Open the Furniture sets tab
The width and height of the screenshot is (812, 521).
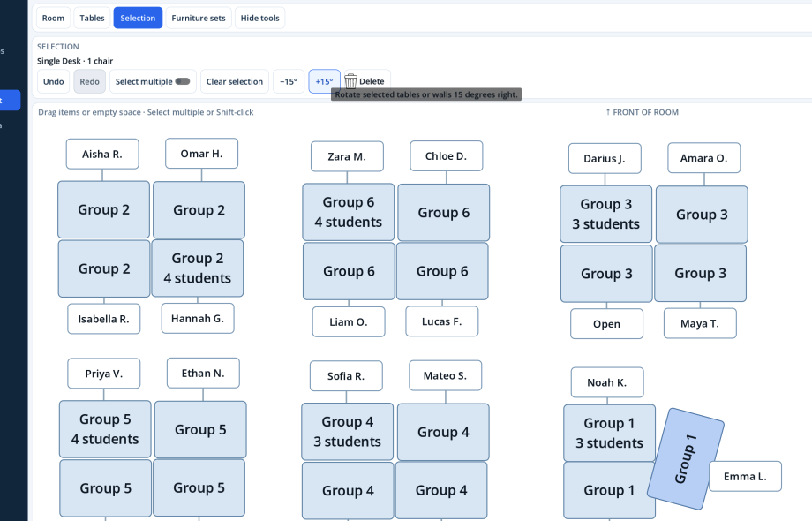click(x=199, y=19)
